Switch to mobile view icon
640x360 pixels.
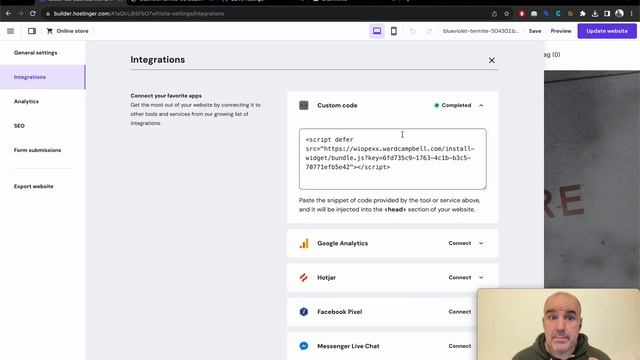tap(394, 31)
